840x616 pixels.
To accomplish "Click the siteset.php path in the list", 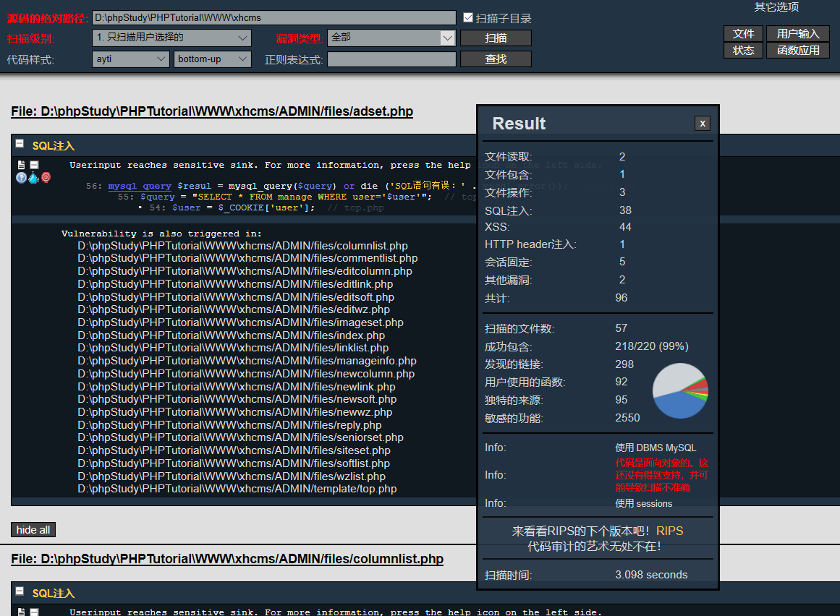I will pyautogui.click(x=234, y=450).
